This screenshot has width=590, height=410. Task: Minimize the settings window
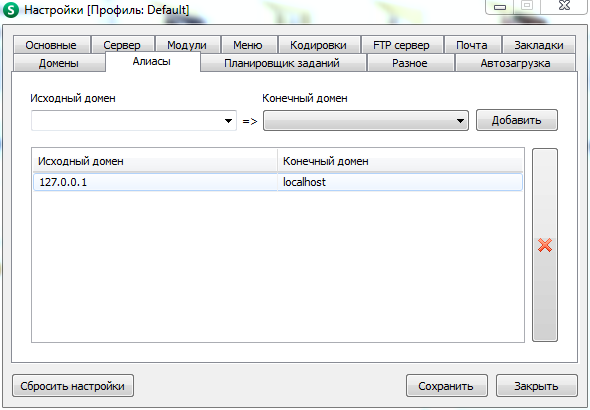[x=500, y=6]
